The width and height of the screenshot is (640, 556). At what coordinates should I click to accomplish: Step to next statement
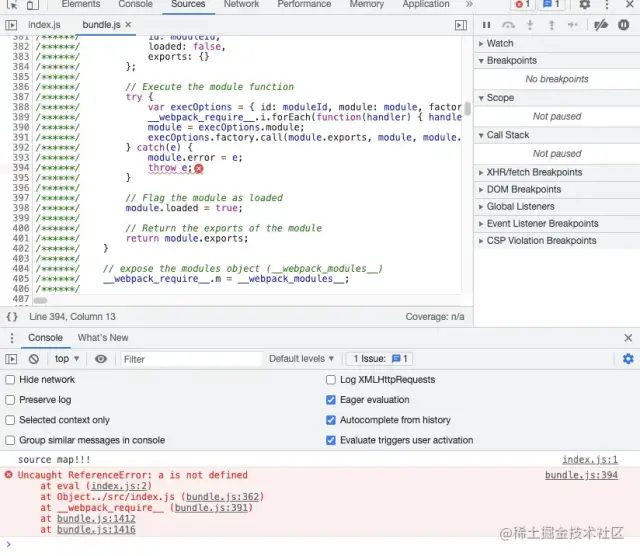pos(573,25)
